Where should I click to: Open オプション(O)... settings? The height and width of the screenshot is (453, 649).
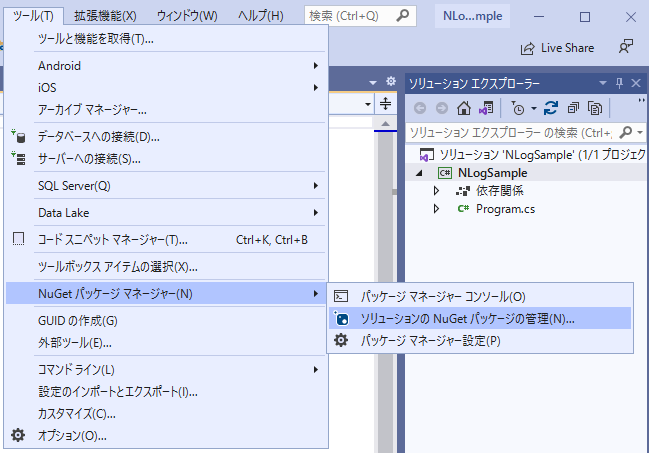166,435
